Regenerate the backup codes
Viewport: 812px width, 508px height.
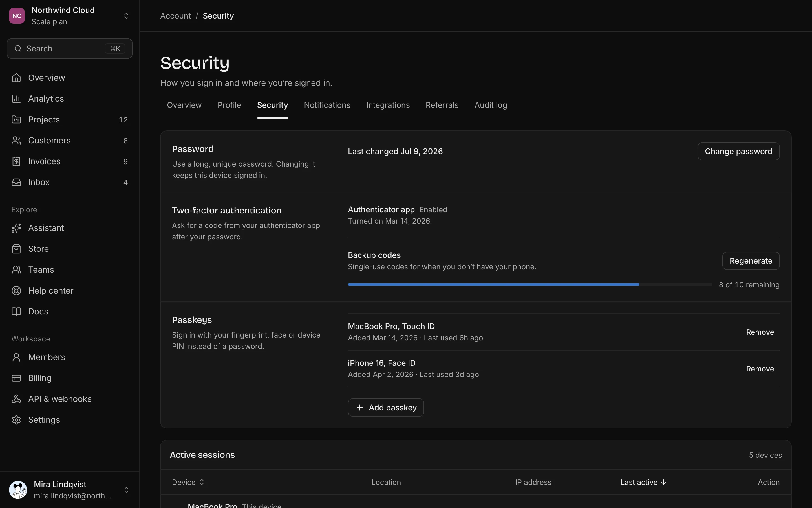(751, 261)
